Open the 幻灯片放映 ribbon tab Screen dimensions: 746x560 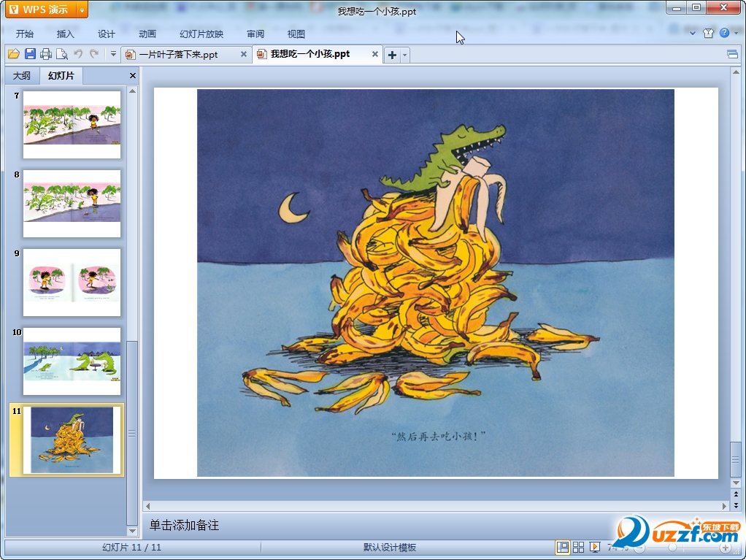(201, 34)
